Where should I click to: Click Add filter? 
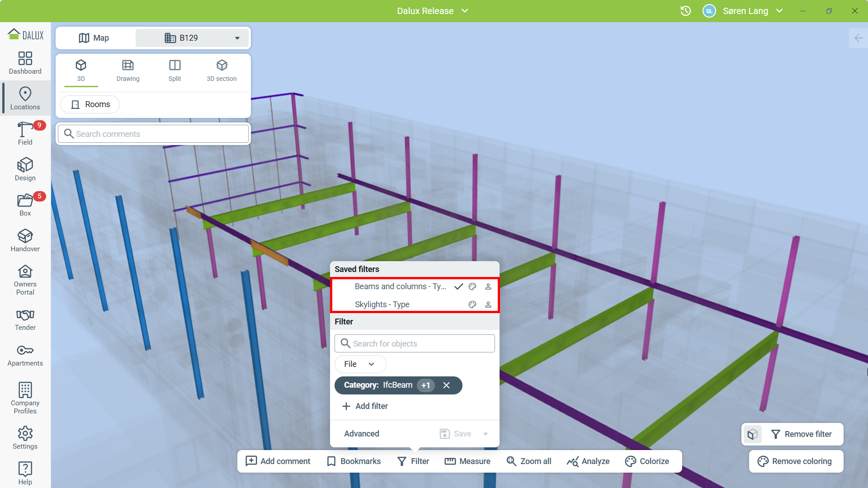click(365, 406)
